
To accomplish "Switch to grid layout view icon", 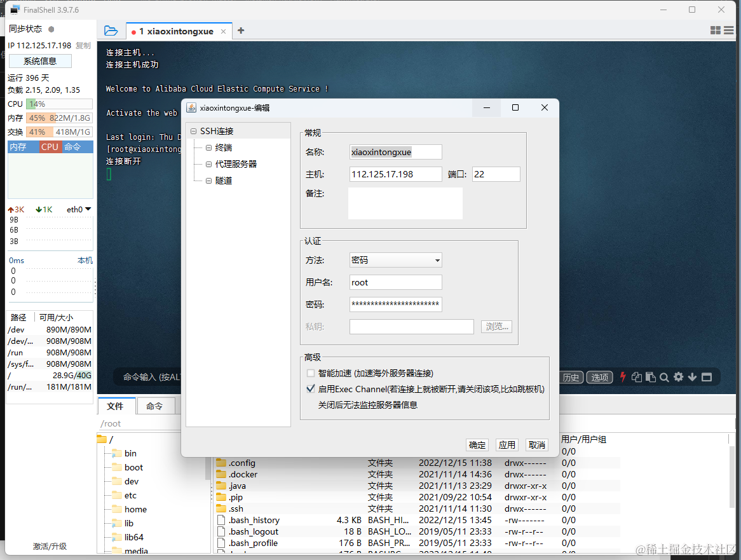I will pyautogui.click(x=716, y=31).
